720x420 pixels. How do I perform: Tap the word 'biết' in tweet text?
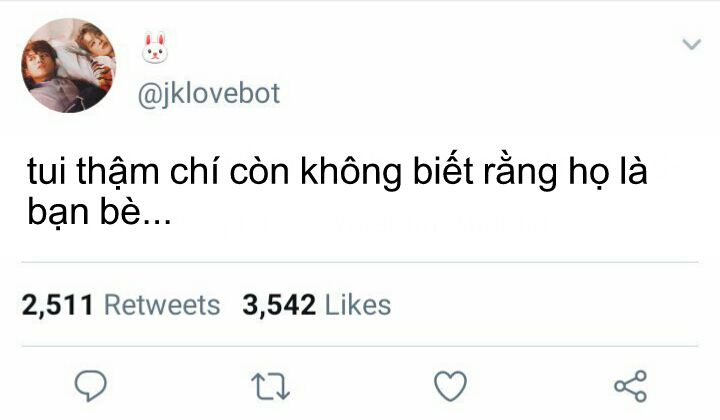[443, 171]
